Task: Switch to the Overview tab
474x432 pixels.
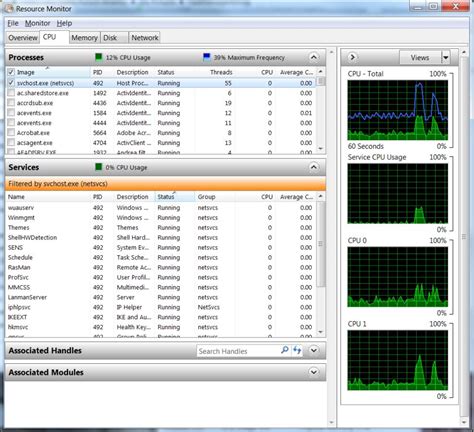Action: point(23,38)
